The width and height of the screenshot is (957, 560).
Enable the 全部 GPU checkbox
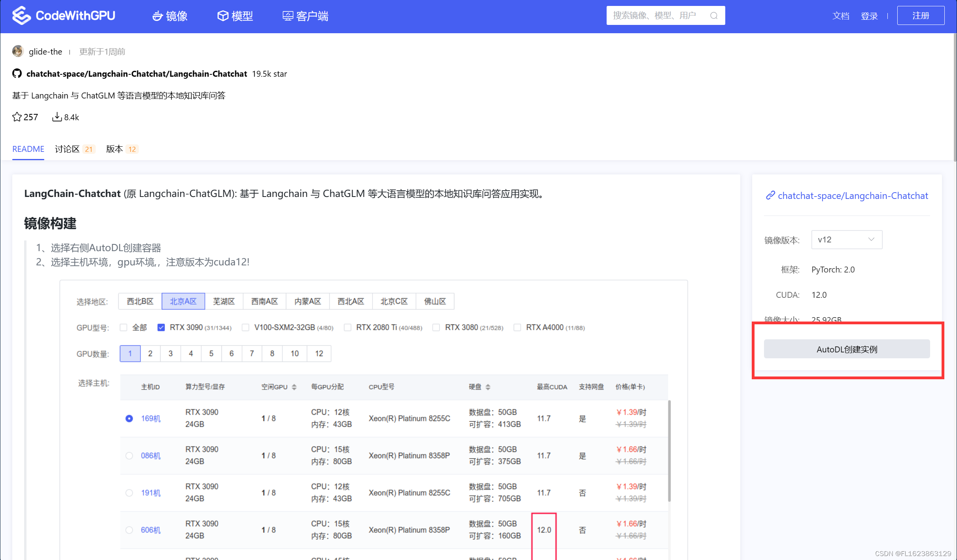[123, 327]
